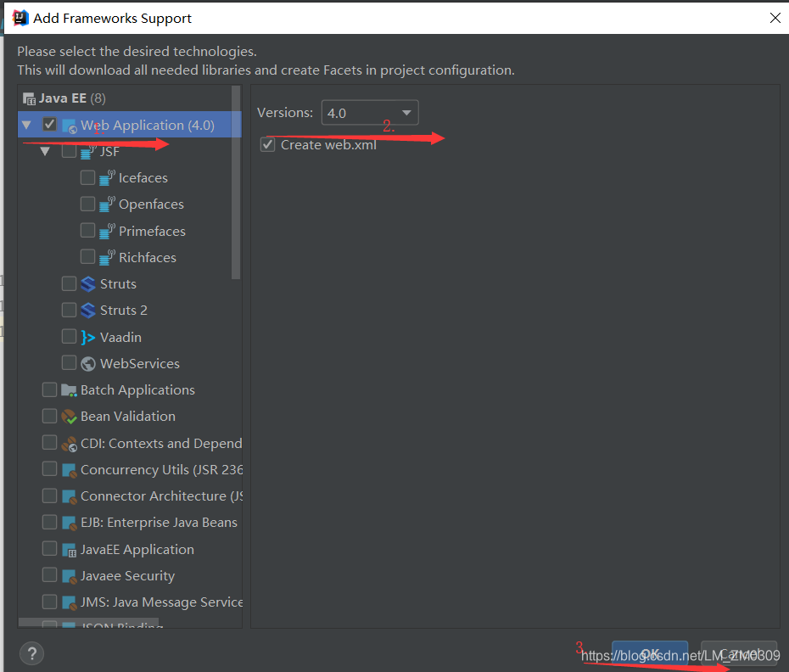789x672 pixels.
Task: Close the Add Frameworks Support dialog
Action: [775, 18]
